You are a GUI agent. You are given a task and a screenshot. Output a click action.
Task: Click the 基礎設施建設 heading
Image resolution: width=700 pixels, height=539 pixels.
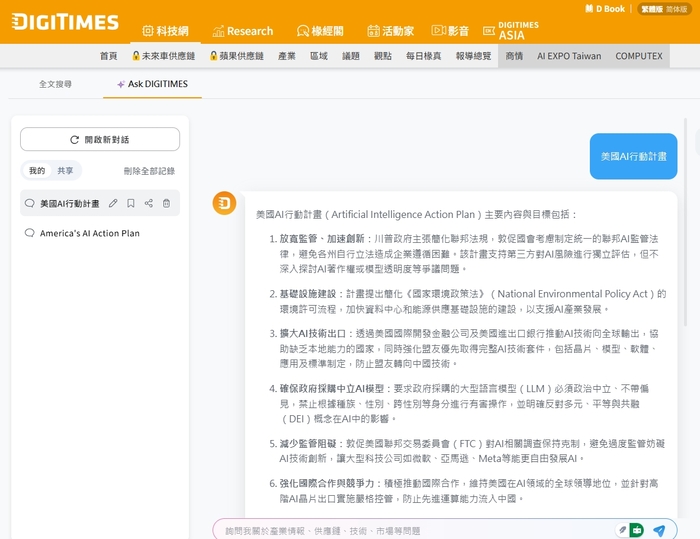click(x=308, y=294)
